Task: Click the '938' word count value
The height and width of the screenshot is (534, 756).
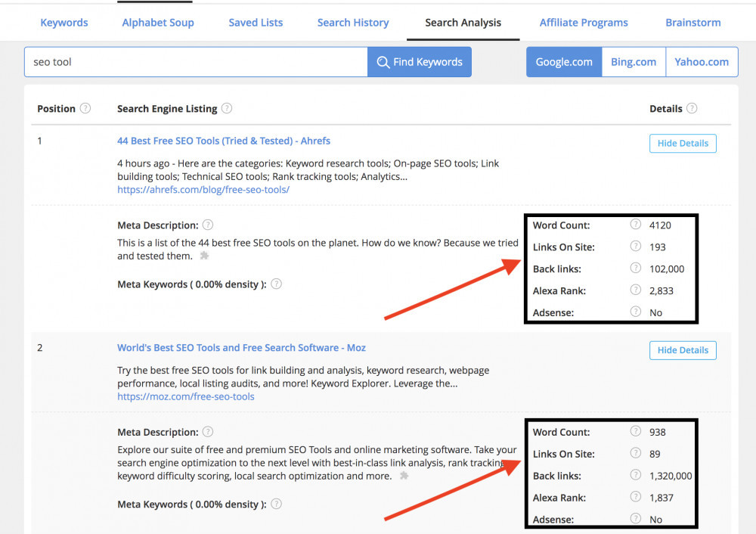Action: tap(657, 432)
